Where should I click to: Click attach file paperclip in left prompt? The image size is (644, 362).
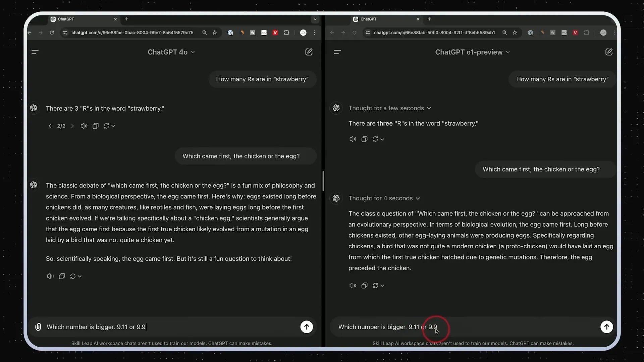tap(38, 327)
